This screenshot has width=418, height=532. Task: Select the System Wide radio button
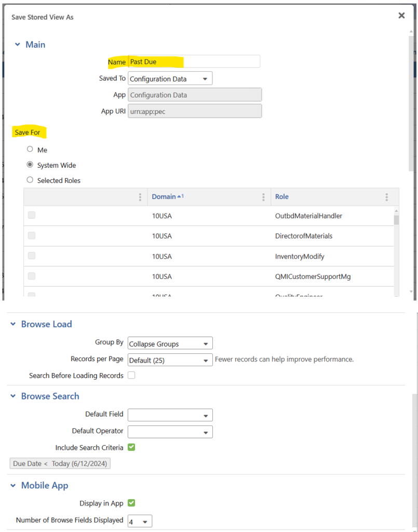[30, 165]
